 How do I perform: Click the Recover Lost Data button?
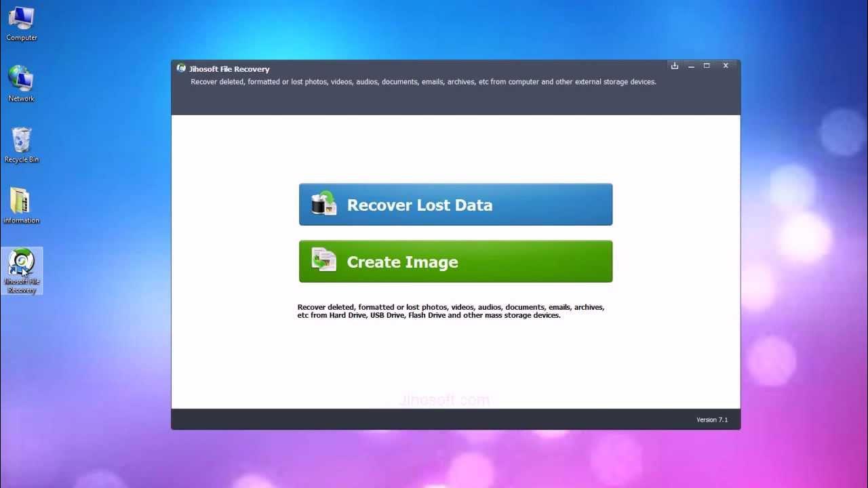[x=456, y=205]
